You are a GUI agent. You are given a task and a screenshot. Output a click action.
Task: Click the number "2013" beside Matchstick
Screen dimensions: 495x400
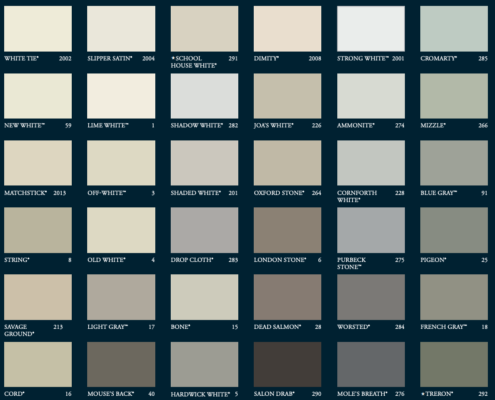click(x=60, y=193)
